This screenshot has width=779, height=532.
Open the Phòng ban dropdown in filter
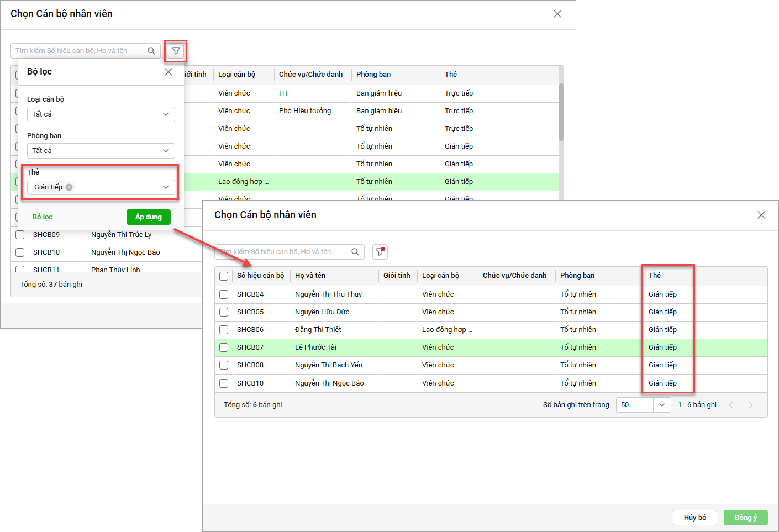point(166,151)
